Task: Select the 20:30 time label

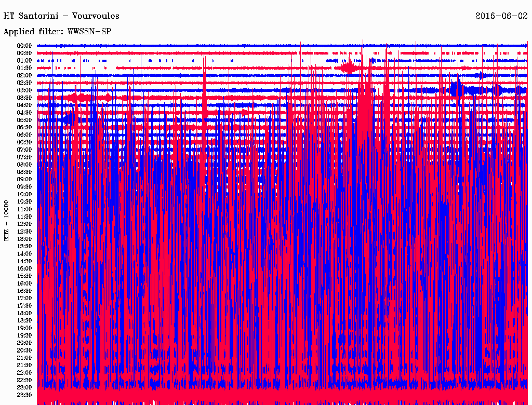Action: pyautogui.click(x=24, y=350)
